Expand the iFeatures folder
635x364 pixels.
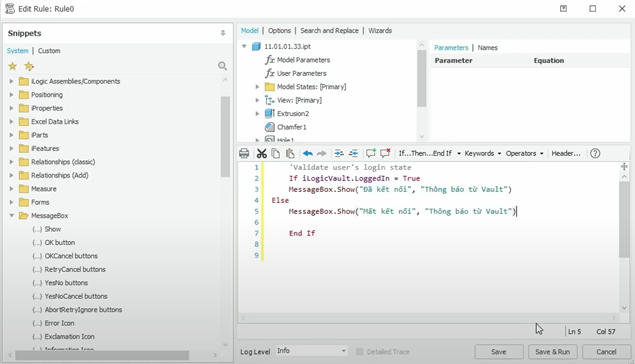point(11,149)
